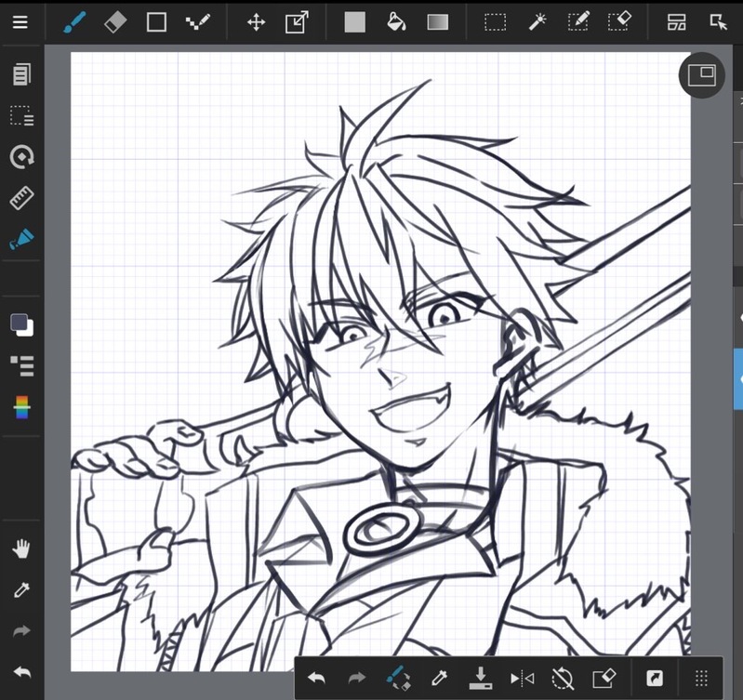Open the rainbow Color palette panel
Viewport: 743px width, 700px height.
[21, 407]
